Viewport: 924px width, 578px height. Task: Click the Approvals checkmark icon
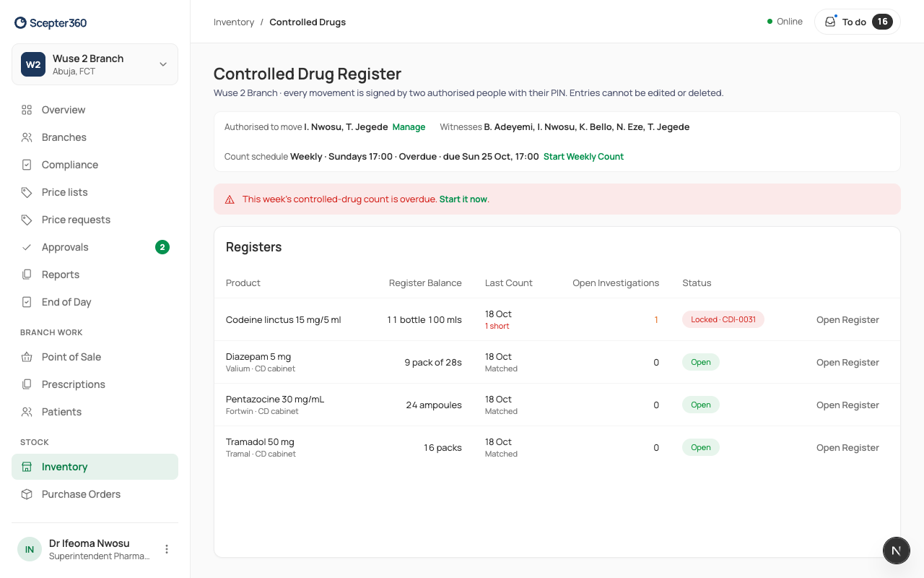point(27,247)
